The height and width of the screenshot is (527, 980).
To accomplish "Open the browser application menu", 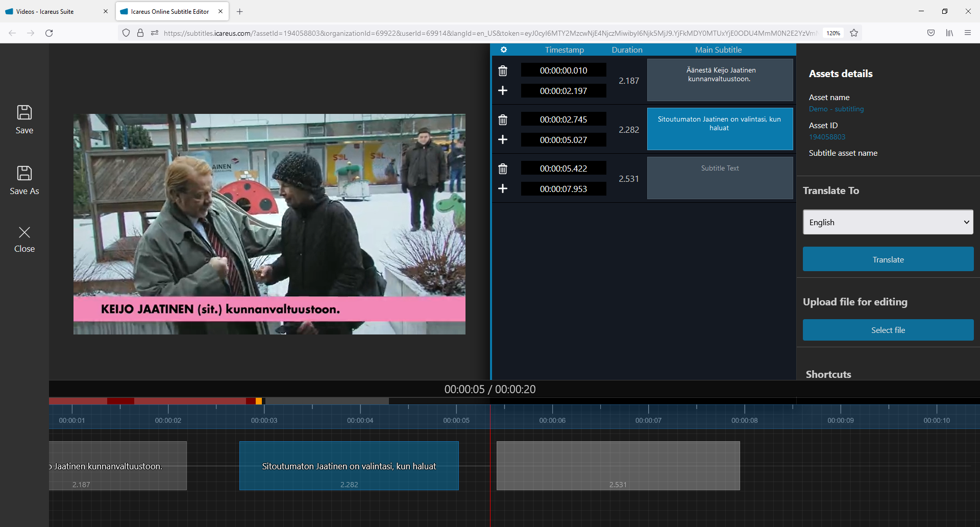I will pyautogui.click(x=967, y=33).
